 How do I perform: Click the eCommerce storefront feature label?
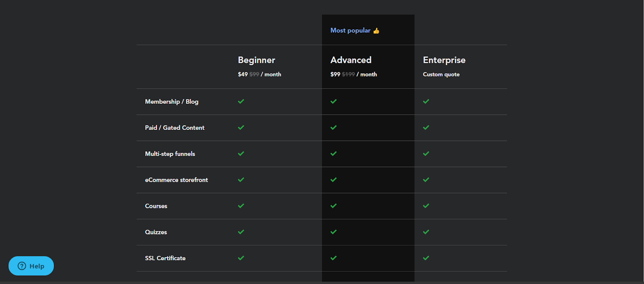click(x=176, y=180)
